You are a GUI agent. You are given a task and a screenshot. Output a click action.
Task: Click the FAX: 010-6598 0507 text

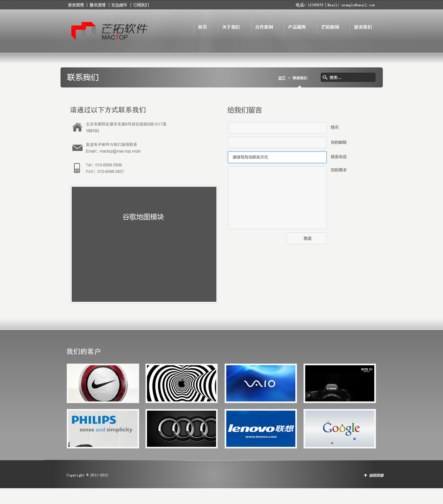[105, 172]
